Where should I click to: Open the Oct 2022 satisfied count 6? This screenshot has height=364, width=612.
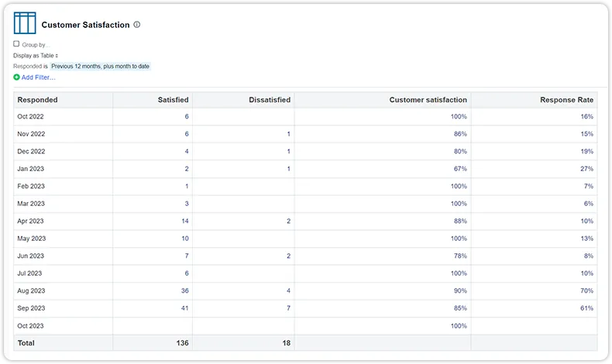pyautogui.click(x=187, y=117)
